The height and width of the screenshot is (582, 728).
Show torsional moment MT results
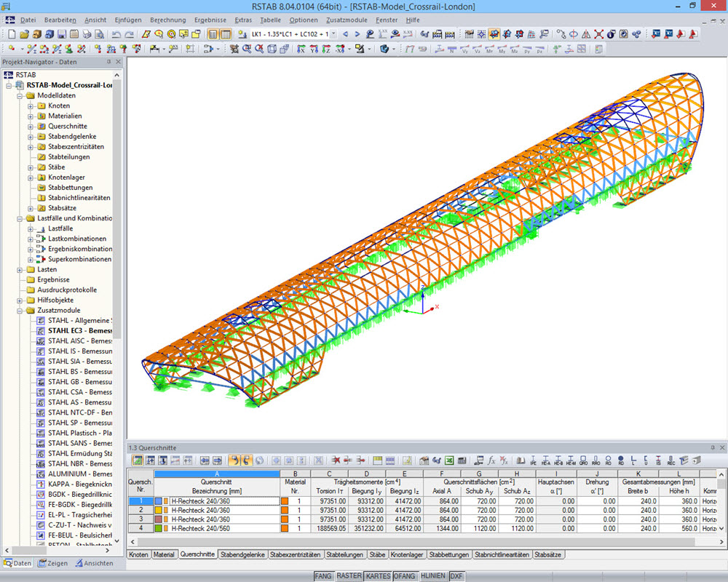coord(489,49)
